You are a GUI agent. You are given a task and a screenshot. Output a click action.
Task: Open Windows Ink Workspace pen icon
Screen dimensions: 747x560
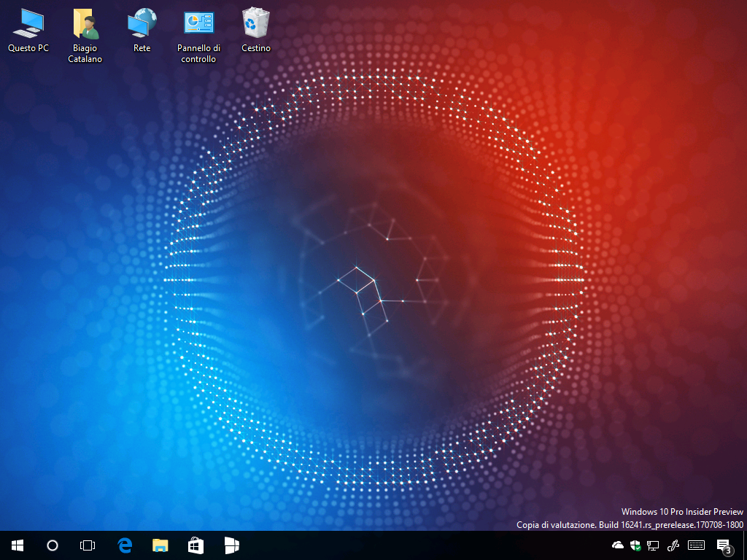pos(673,545)
